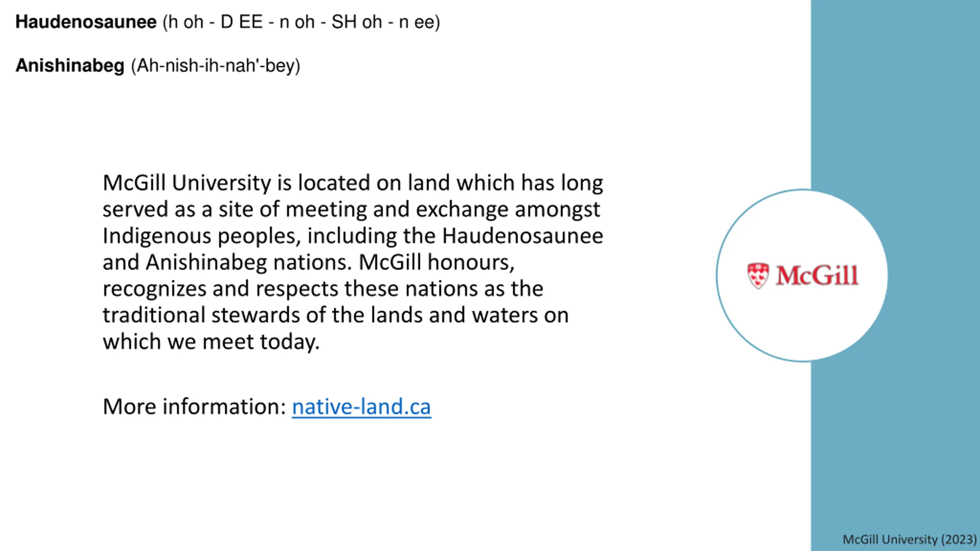Viewport: 980px width, 551px height.
Task: Click the red McGill shield crest
Action: tap(758, 275)
